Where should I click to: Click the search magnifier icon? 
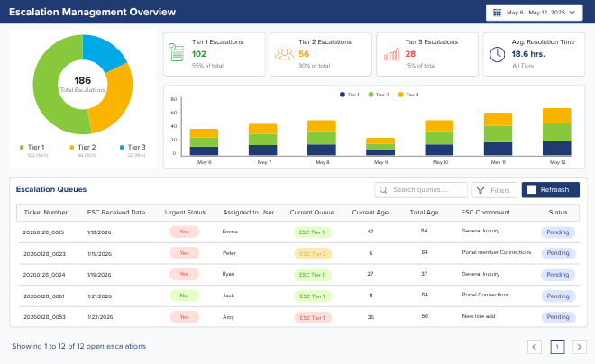click(383, 190)
